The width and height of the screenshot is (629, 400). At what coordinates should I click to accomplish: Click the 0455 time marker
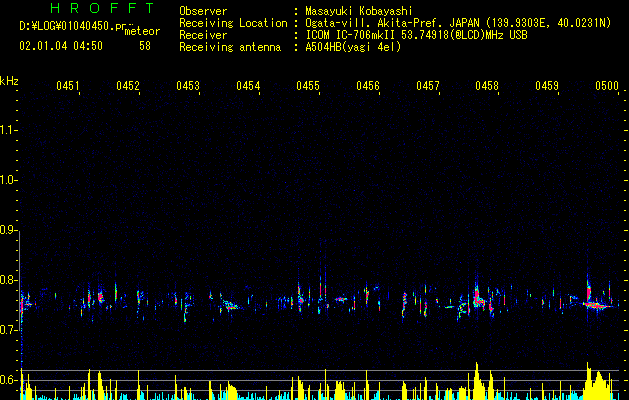pyautogui.click(x=308, y=86)
